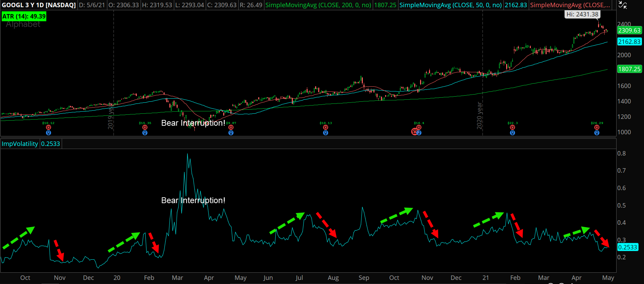Open blue lightbulb icon under $16.4 earnings

click(419, 133)
